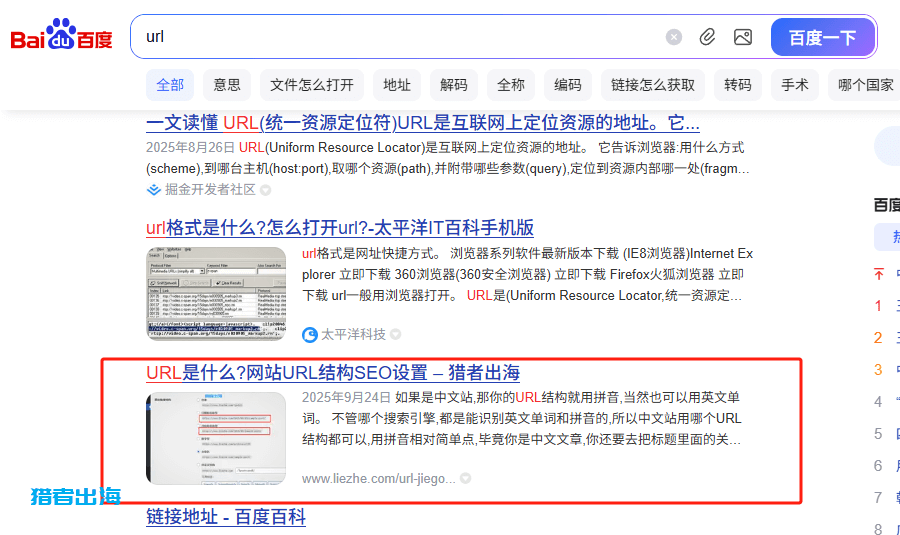Expand the arrow beside www.liezhe.com URL
The image size is (900, 535).
[x=465, y=479]
